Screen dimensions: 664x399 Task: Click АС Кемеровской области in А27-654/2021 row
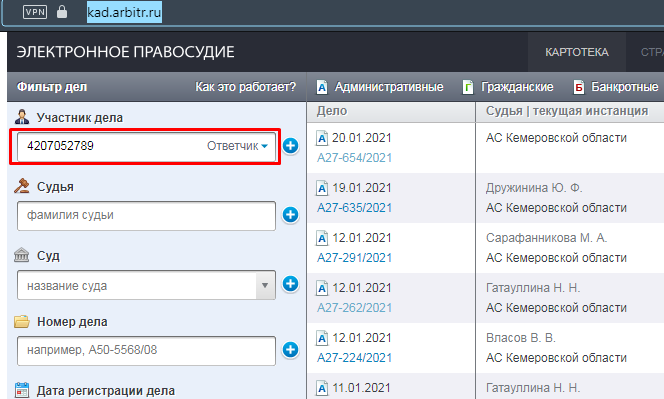pyautogui.click(x=556, y=138)
